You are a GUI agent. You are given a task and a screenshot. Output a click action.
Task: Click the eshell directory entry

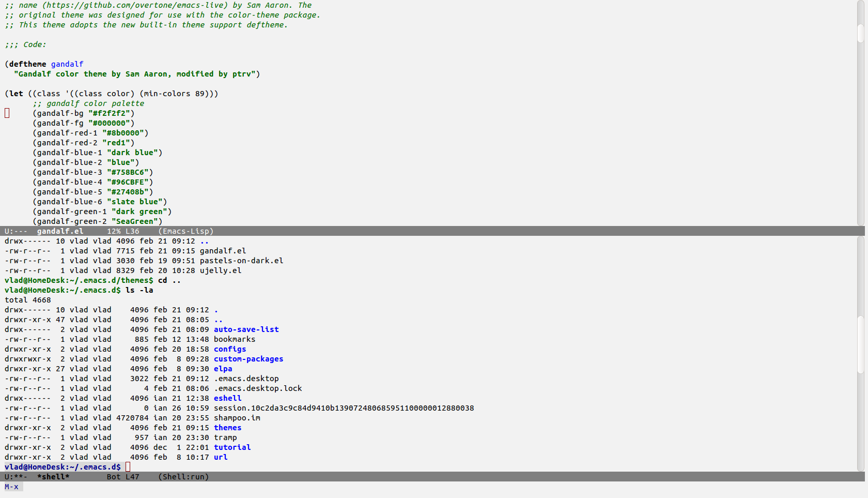(228, 398)
